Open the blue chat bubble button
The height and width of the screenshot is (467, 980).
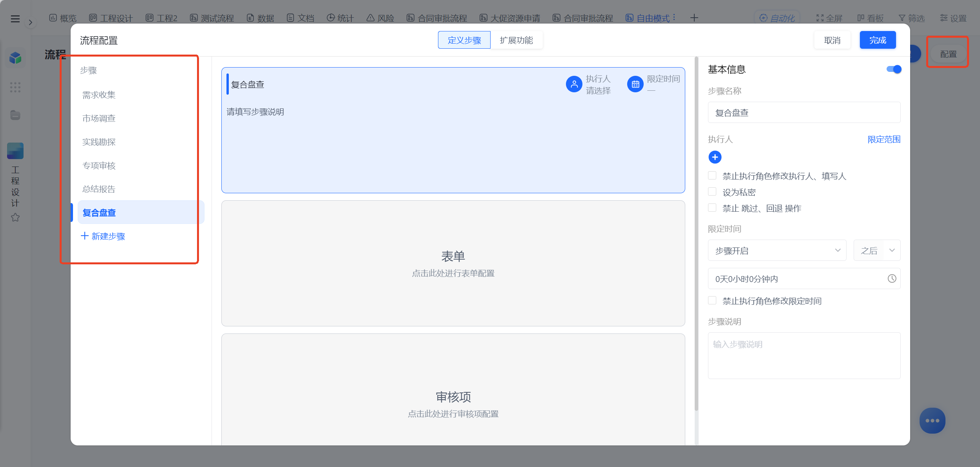tap(932, 421)
